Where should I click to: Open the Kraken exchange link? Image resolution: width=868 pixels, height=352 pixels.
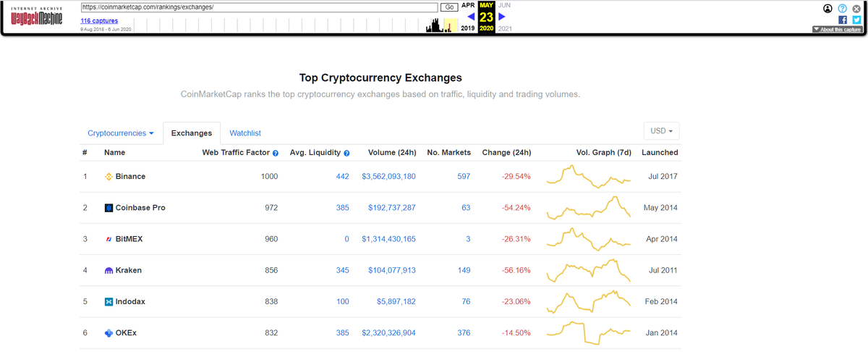pos(129,270)
